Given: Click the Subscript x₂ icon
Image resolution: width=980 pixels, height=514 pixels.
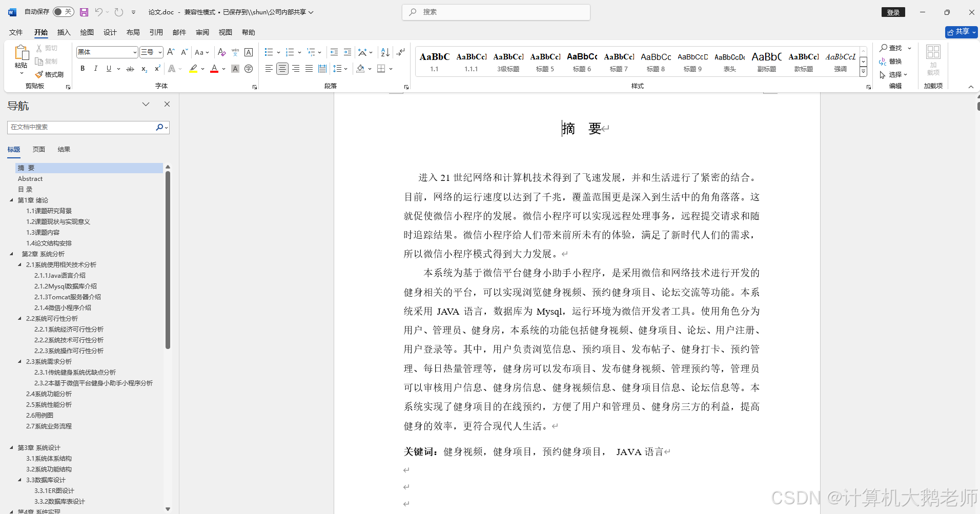Looking at the screenshot, I should coord(144,69).
